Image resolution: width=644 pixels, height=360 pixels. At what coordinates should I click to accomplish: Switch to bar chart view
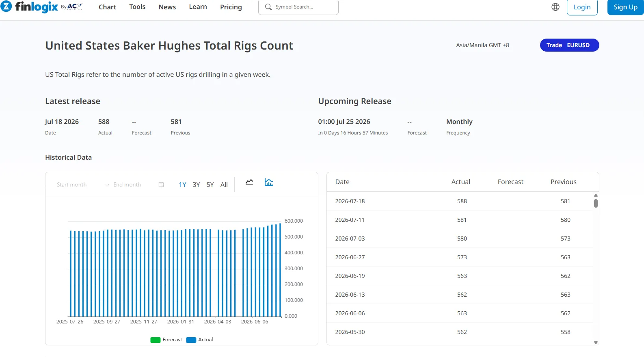(x=269, y=182)
